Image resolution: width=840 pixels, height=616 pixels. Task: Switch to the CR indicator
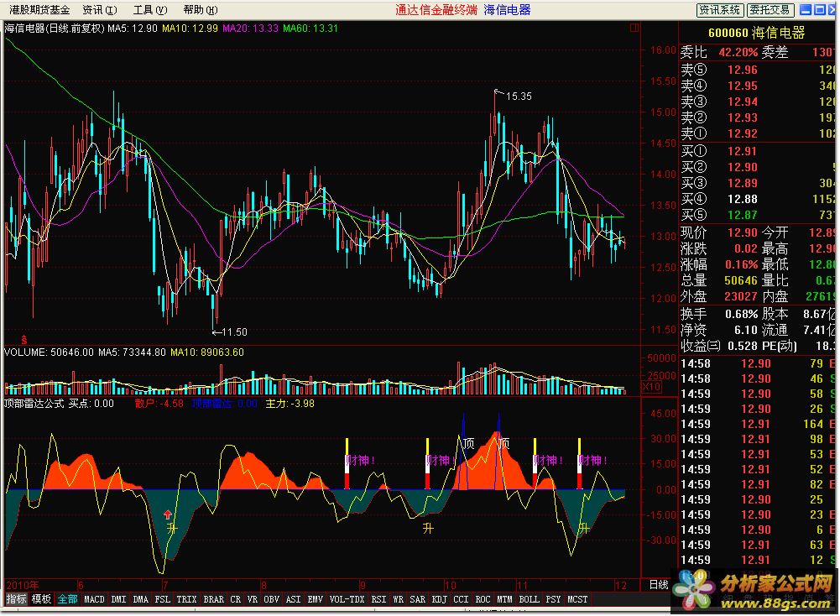(x=235, y=599)
